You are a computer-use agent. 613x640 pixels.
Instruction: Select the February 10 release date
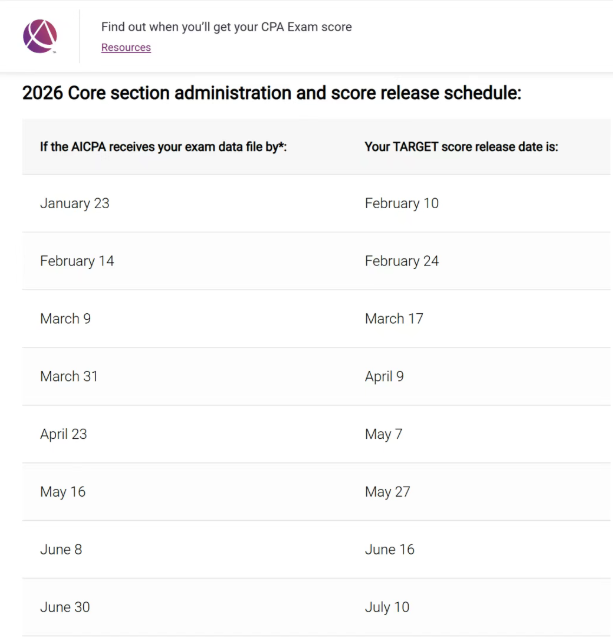pos(402,203)
